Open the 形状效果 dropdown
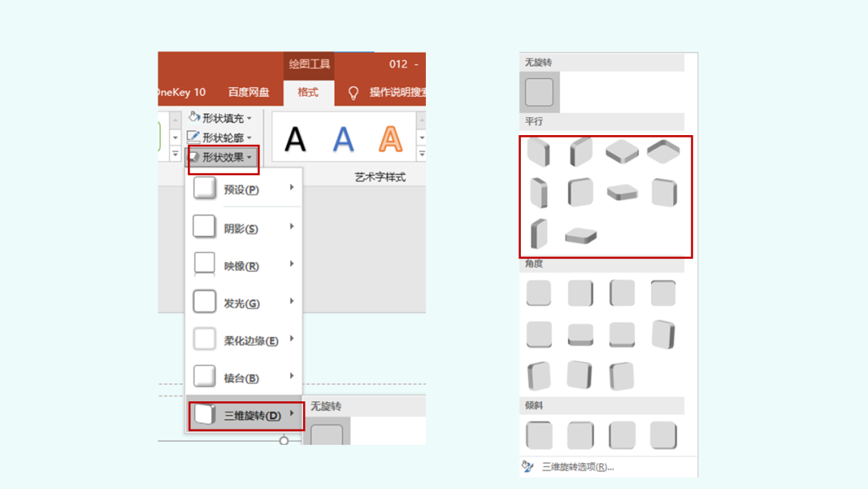 click(223, 158)
